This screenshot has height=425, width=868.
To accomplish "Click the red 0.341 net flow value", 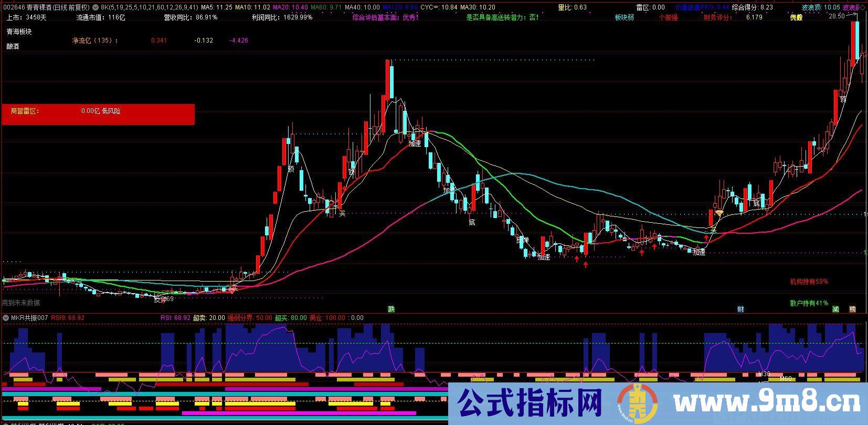I will (158, 40).
